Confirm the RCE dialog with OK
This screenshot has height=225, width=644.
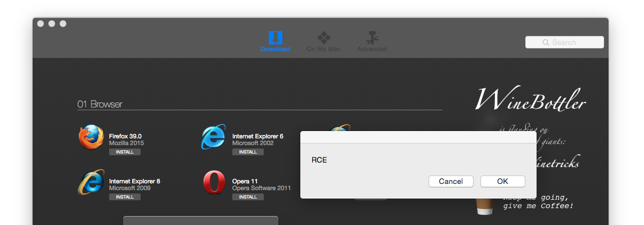click(x=503, y=182)
